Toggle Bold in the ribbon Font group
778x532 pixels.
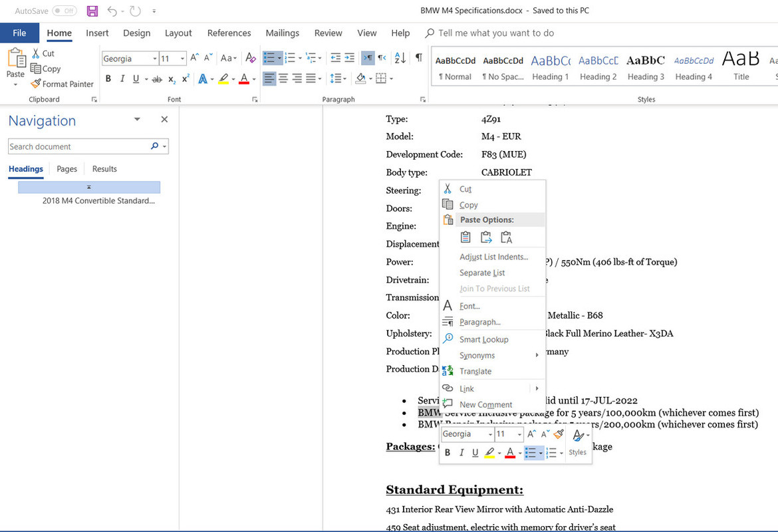[x=108, y=79]
